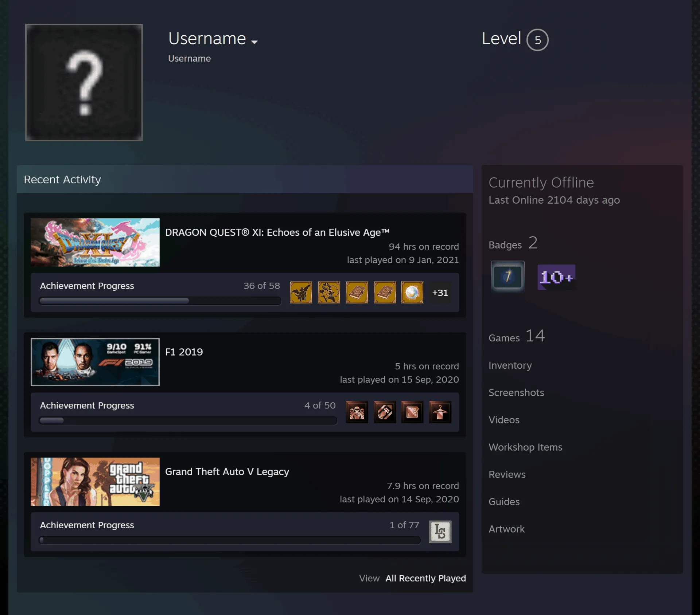
Task: Open the first Dragon Quest achievement icon
Action: click(301, 292)
